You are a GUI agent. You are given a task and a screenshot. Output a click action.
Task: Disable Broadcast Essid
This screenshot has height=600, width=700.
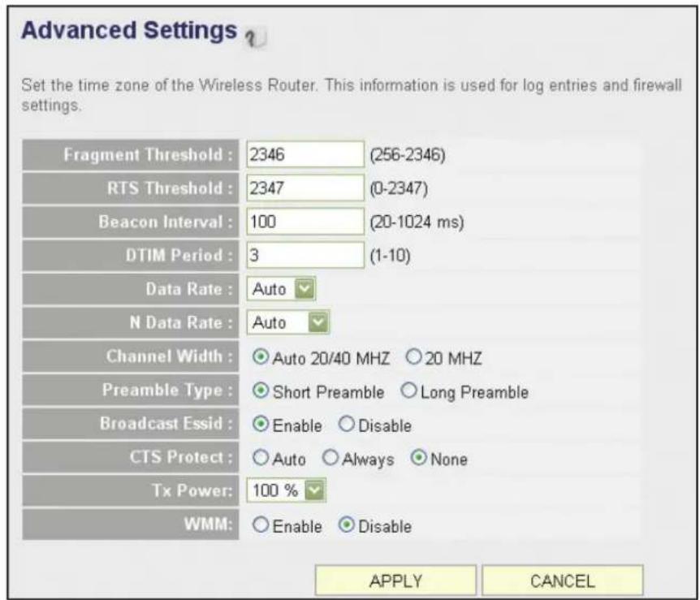[x=347, y=424]
